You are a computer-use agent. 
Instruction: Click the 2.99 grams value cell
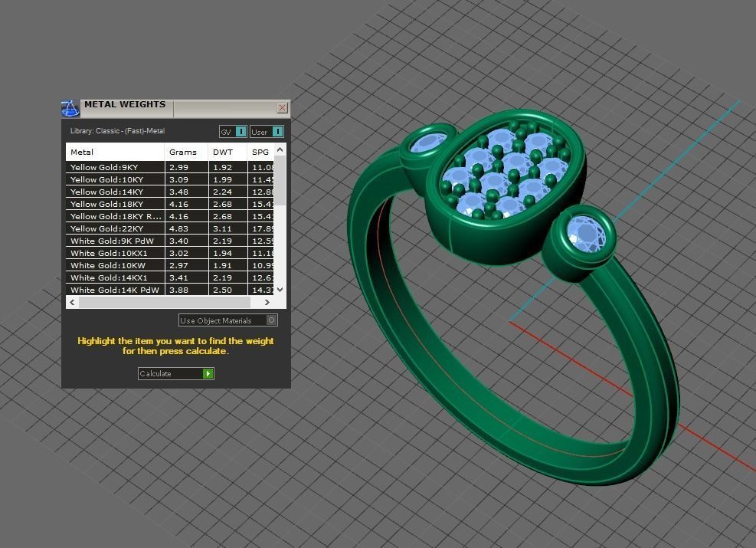pyautogui.click(x=187, y=167)
